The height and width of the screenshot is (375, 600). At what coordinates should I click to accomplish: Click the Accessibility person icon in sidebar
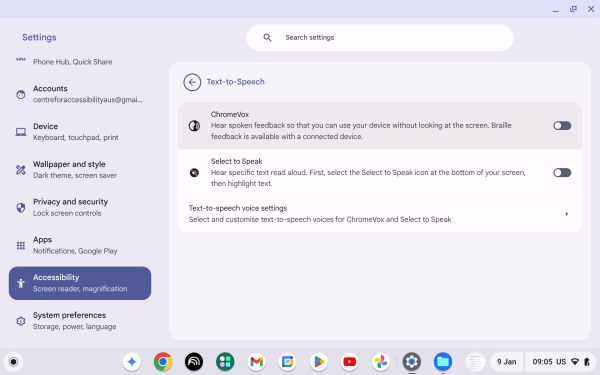(x=21, y=283)
